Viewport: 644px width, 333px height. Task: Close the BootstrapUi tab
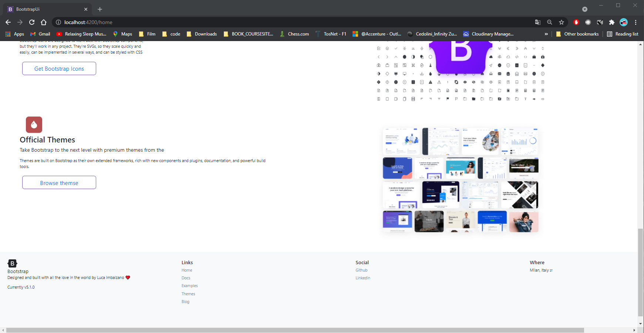pos(86,9)
